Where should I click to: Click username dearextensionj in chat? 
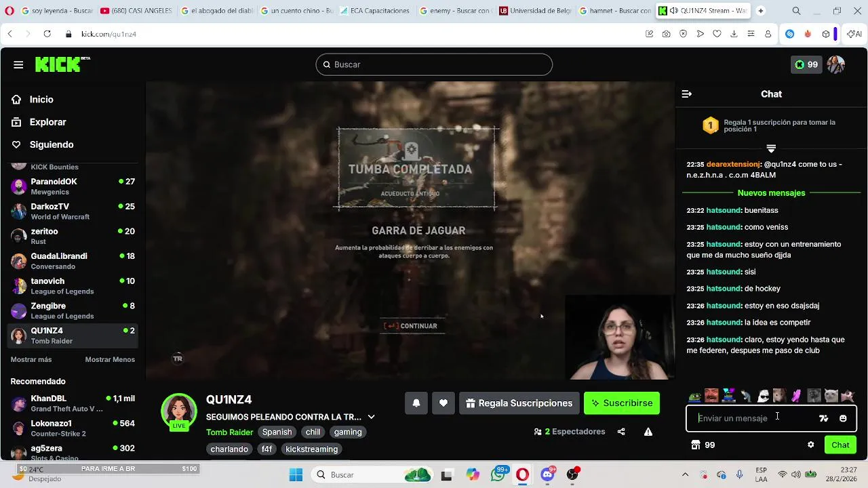point(733,164)
